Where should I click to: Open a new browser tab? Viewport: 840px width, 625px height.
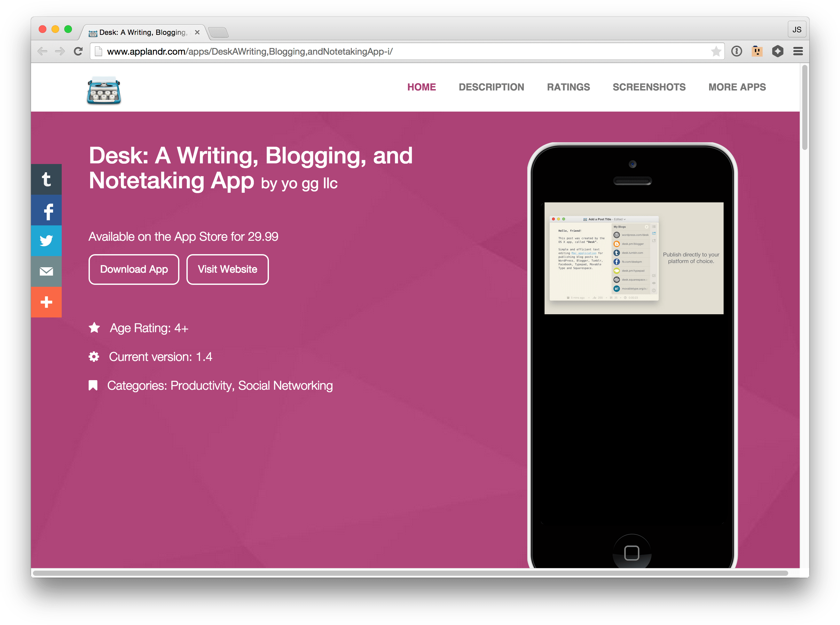[218, 33]
